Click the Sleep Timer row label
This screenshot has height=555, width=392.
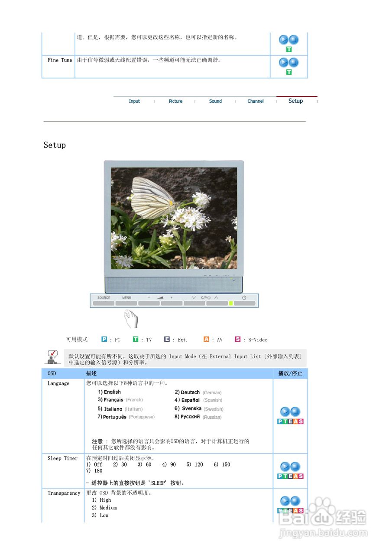(63, 458)
